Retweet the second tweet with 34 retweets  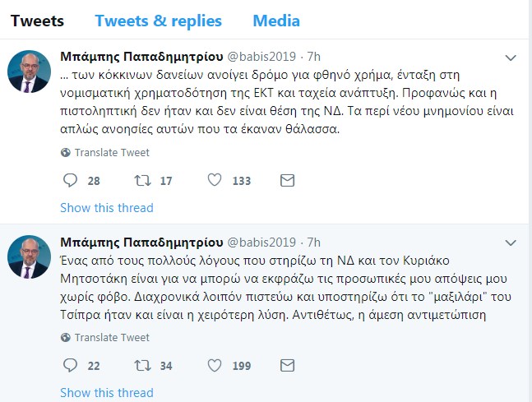(142, 366)
